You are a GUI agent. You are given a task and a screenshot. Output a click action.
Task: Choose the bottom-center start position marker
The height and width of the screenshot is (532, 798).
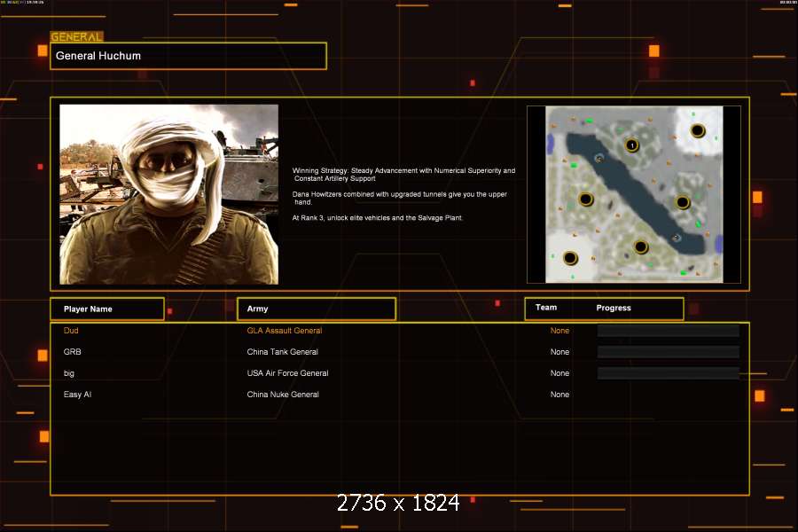point(640,247)
